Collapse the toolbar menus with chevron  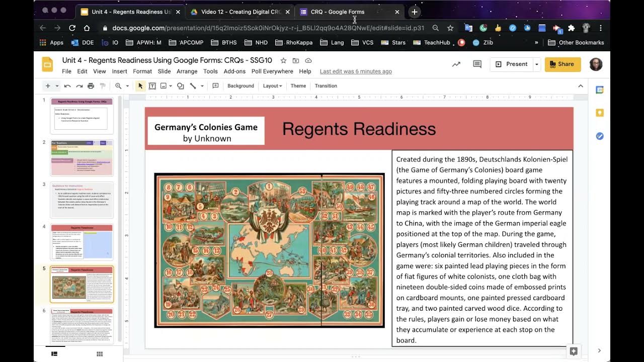[x=581, y=86]
